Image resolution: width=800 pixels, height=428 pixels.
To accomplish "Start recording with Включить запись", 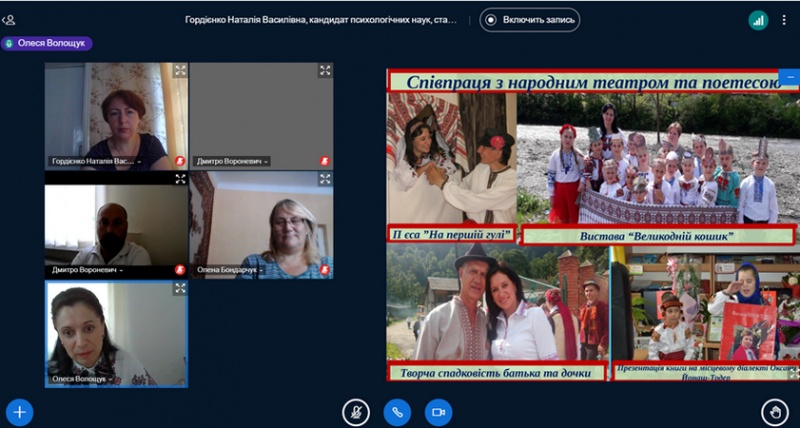I will pyautogui.click(x=529, y=20).
